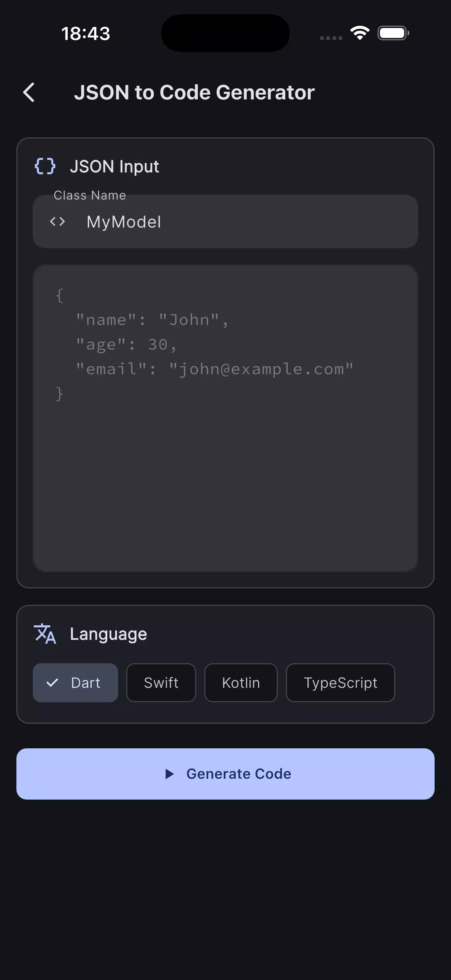
Task: Deselect the Dart language chip
Action: click(75, 683)
